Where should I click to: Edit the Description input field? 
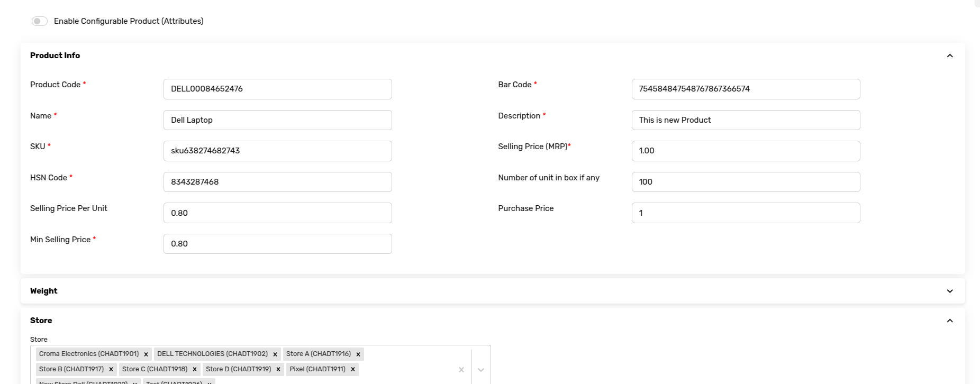[746, 120]
